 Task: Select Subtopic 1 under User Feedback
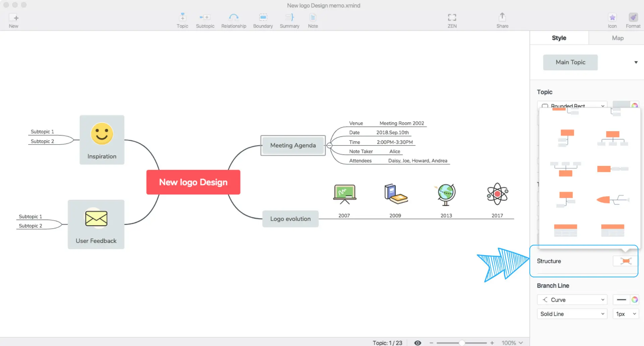[x=31, y=217]
